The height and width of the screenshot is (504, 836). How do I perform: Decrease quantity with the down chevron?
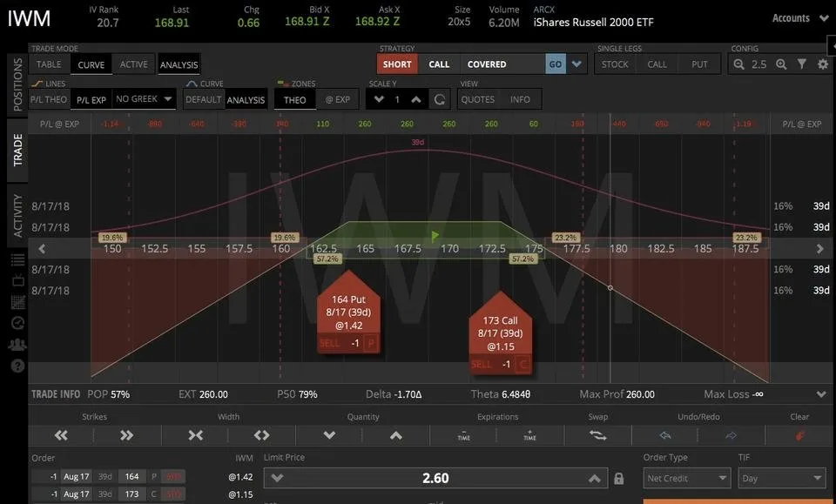pyautogui.click(x=329, y=435)
